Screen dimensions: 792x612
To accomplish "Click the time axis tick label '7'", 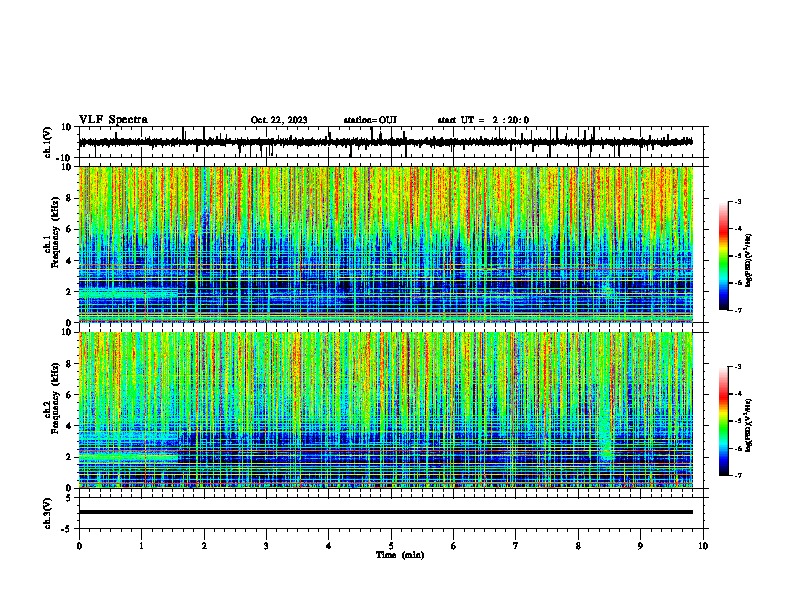I will tap(516, 546).
